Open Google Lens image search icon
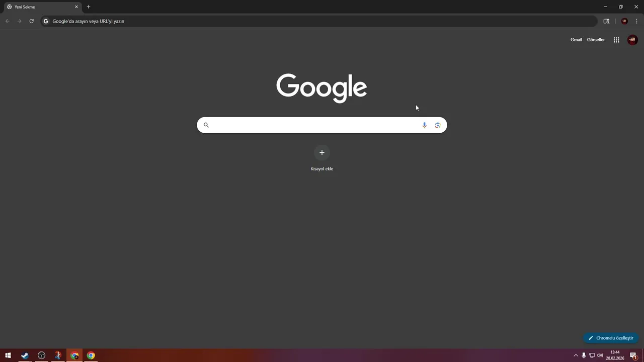 coord(438,125)
